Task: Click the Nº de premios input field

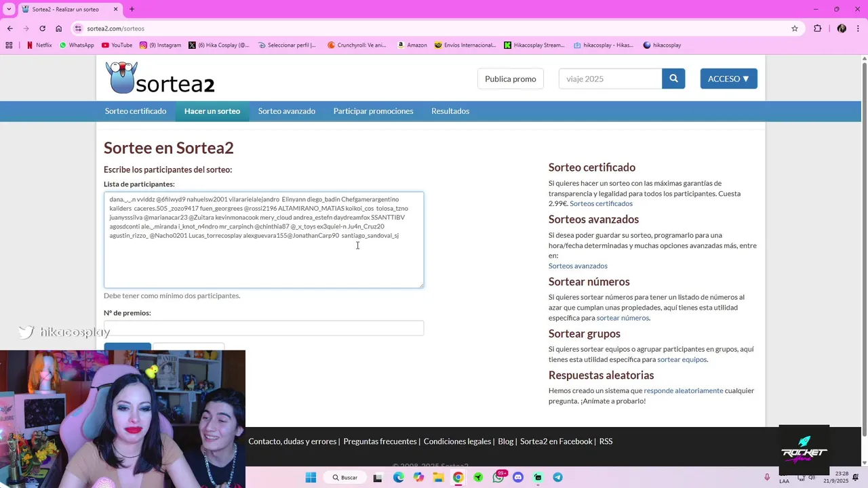Action: [264, 328]
